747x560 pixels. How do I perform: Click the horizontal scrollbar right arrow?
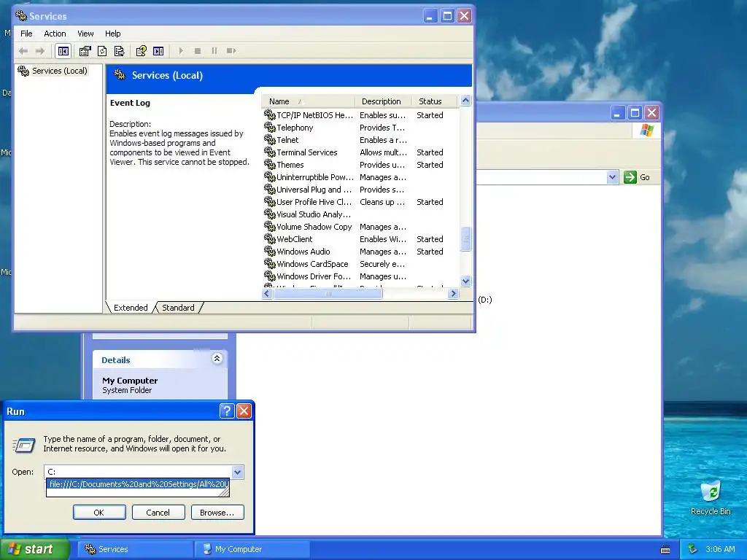point(453,294)
